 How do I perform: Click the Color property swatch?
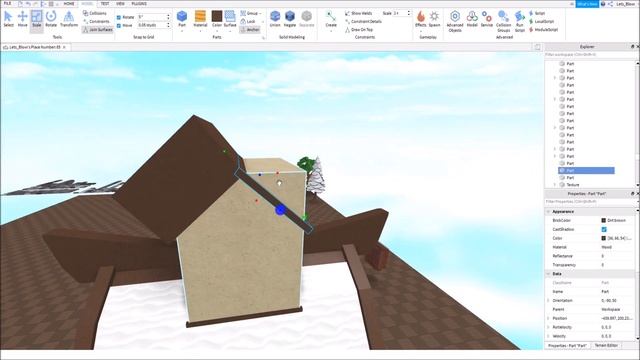pos(604,238)
